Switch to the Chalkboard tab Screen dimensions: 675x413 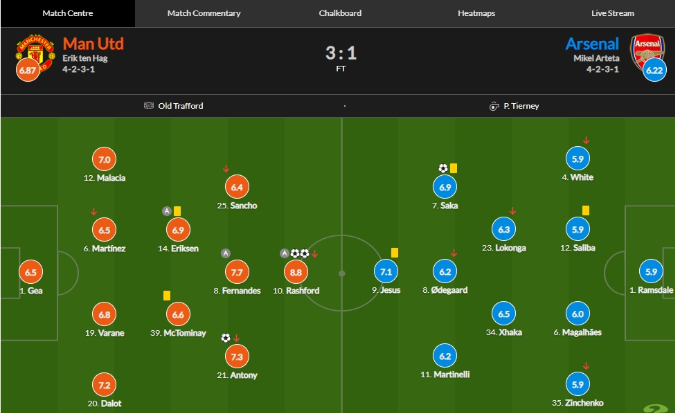340,13
